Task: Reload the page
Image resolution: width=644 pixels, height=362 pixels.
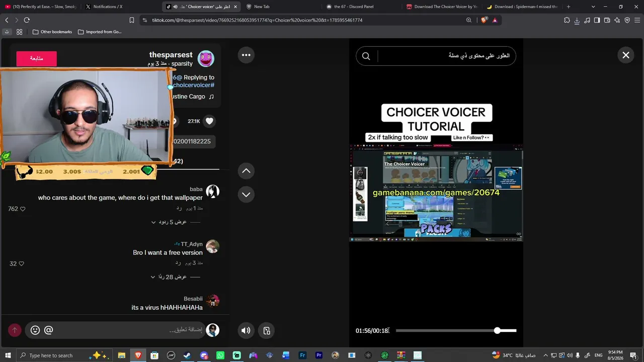Action: (x=27, y=20)
